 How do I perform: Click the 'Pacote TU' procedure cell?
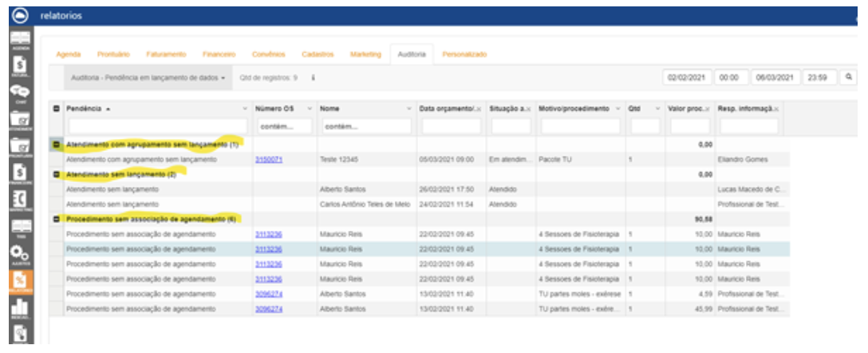[x=581, y=160]
